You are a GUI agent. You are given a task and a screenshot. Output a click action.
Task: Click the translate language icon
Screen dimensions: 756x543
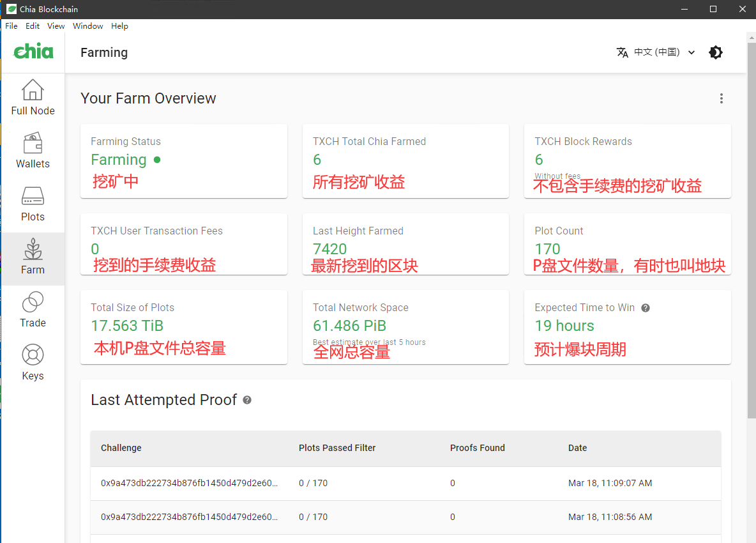click(622, 52)
